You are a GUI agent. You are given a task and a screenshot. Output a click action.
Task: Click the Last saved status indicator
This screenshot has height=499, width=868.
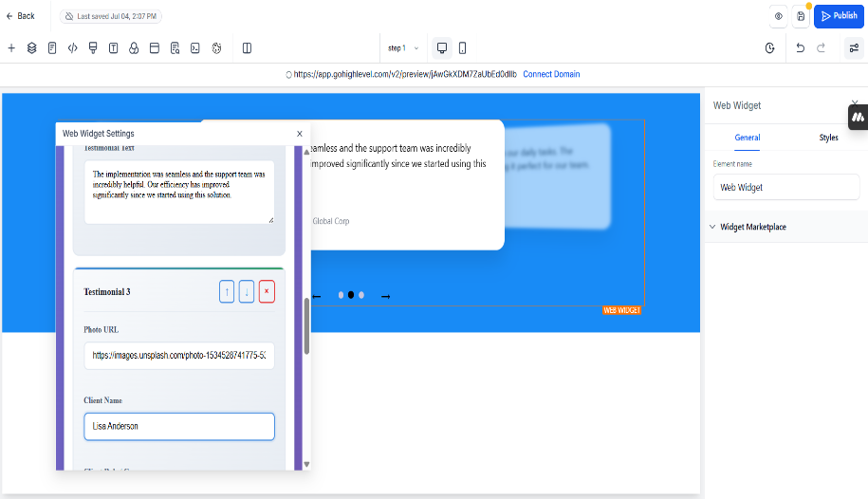click(x=111, y=16)
